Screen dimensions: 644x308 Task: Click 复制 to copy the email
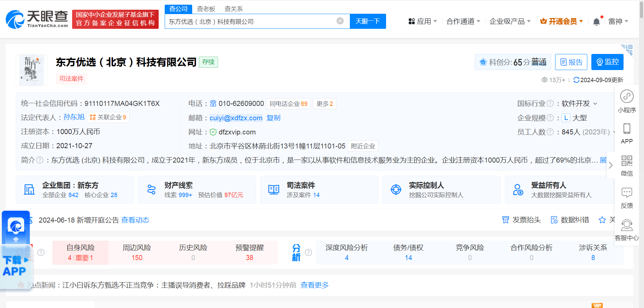coord(273,118)
